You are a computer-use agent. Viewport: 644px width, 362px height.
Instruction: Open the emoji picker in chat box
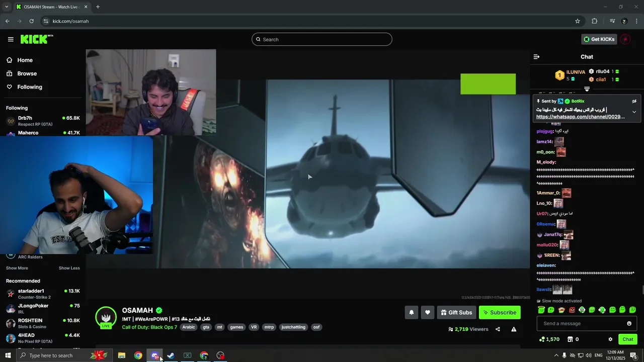[x=629, y=323]
